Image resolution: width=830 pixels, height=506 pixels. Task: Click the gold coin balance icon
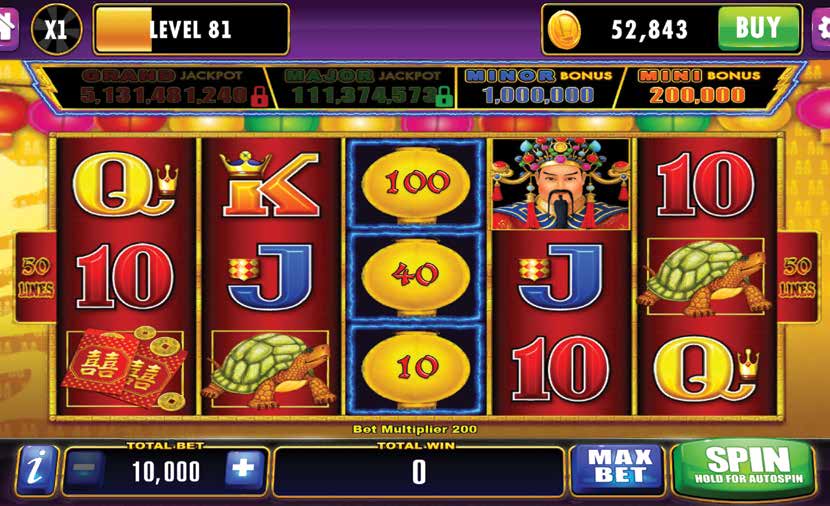pos(564,30)
